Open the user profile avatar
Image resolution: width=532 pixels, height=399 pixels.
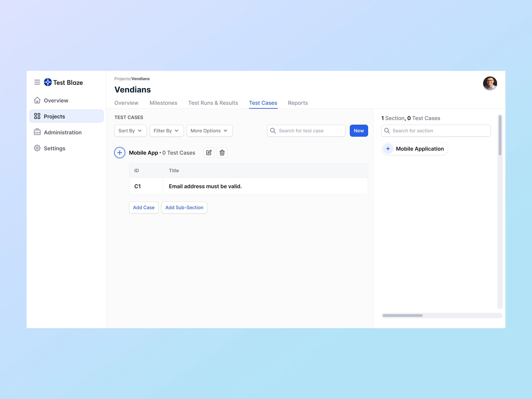(490, 83)
